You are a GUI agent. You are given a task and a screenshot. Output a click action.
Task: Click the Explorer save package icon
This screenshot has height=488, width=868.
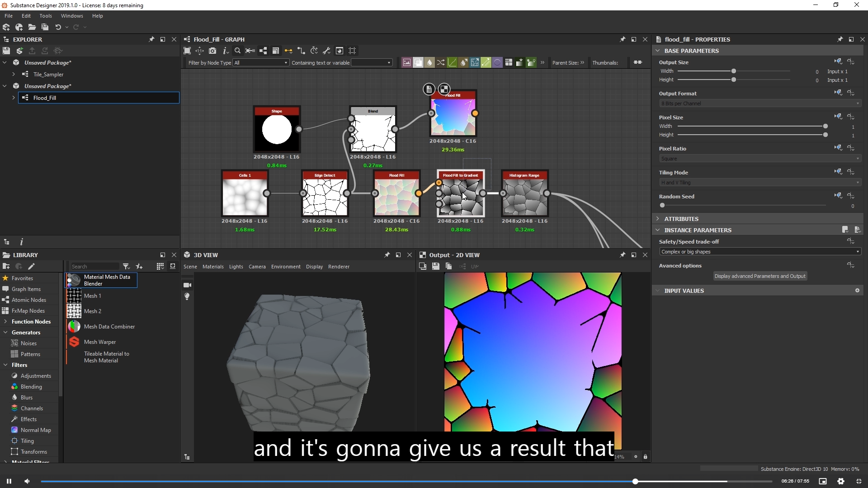[x=6, y=51]
